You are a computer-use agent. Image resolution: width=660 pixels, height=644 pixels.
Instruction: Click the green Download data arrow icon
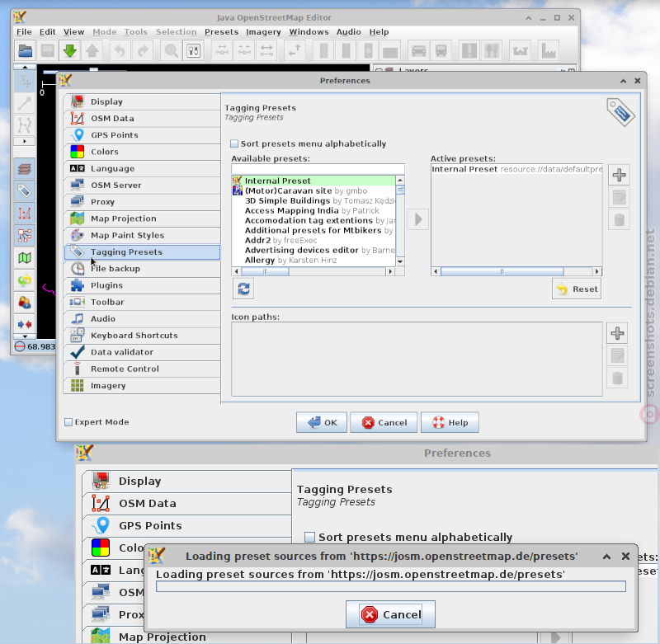pyautogui.click(x=70, y=51)
